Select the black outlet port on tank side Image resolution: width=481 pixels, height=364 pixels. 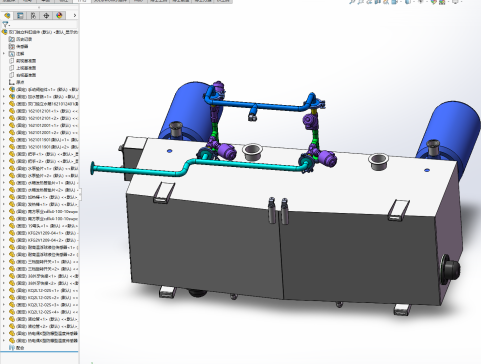point(450,269)
